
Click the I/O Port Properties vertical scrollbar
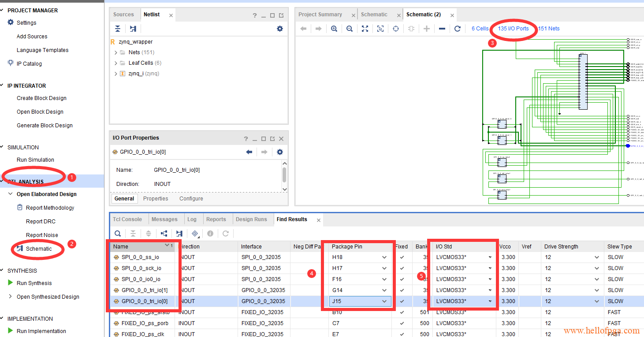click(x=284, y=174)
